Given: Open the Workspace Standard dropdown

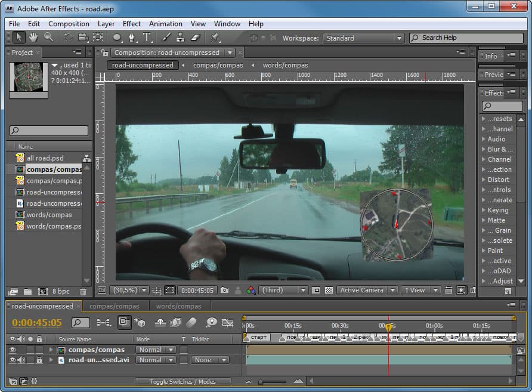Looking at the screenshot, I should [364, 38].
